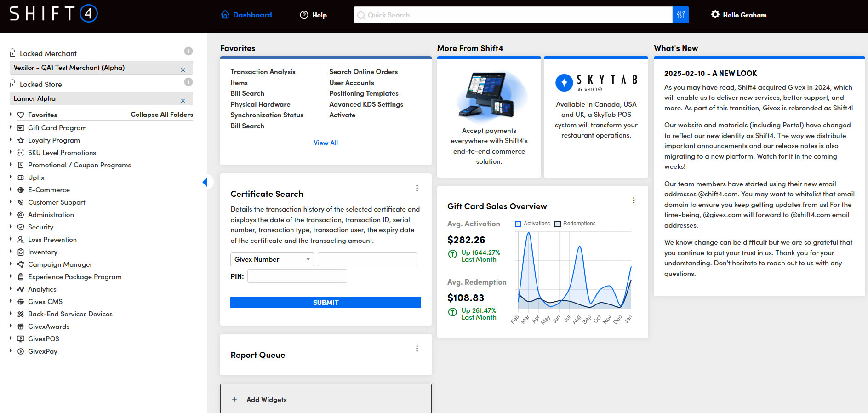This screenshot has width=868, height=413.
Task: Open Certificate Search widget options menu
Action: [x=417, y=188]
